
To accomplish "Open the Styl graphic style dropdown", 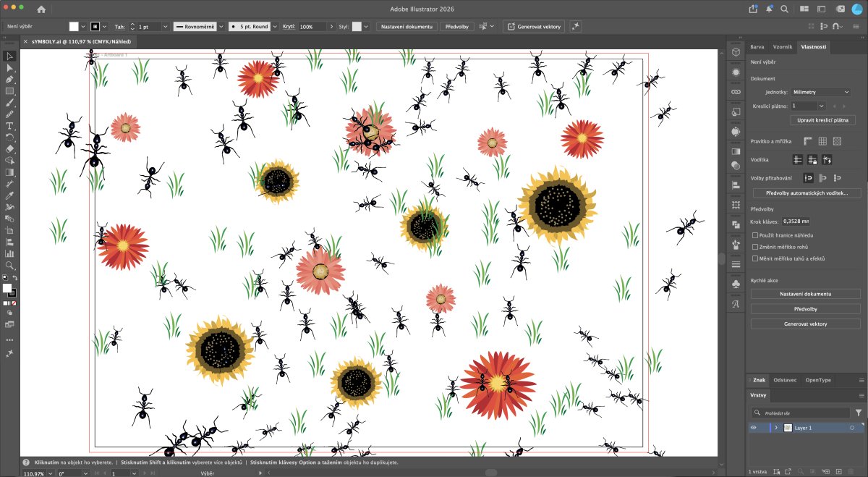I will pyautogui.click(x=365, y=26).
